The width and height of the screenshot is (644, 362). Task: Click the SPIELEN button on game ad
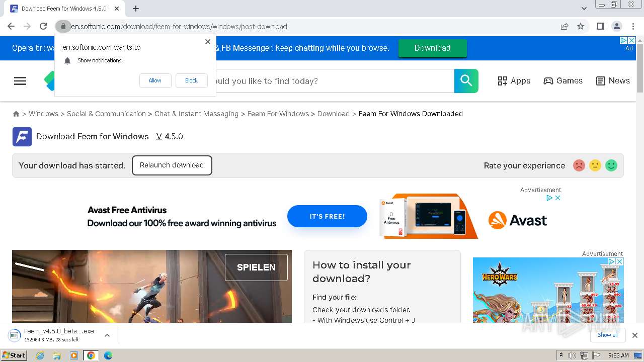point(256,267)
